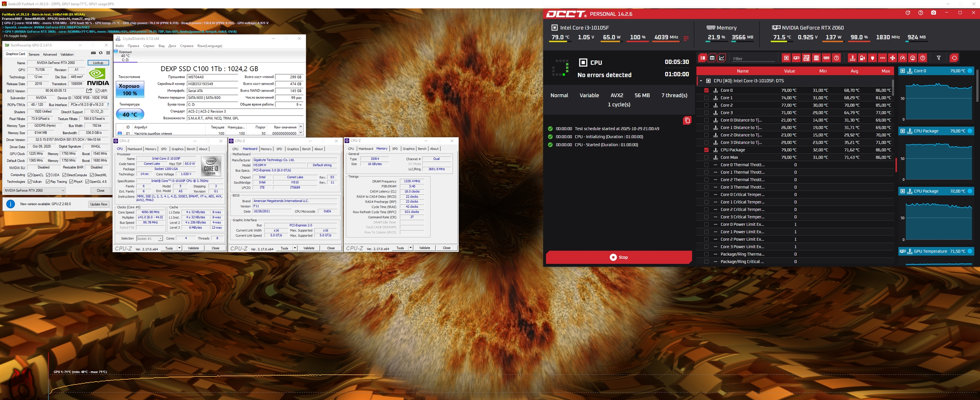Click the GPU-Z refresh icon
Image resolution: width=980 pixels, height=400 pixels.
(101, 53)
